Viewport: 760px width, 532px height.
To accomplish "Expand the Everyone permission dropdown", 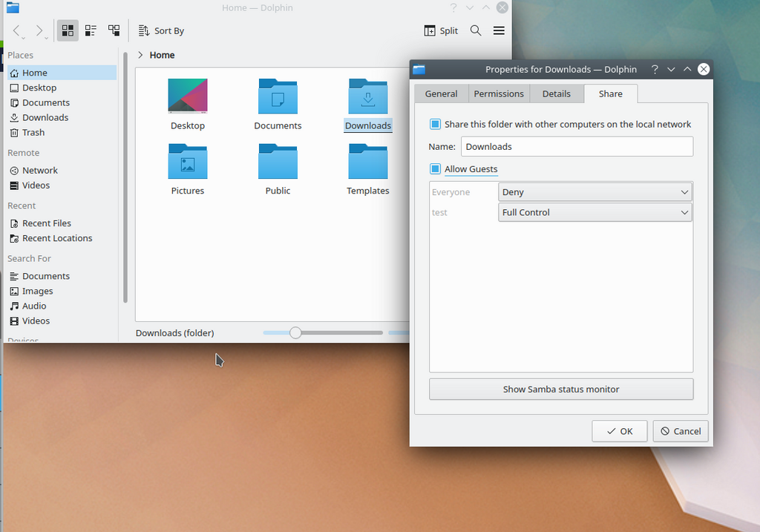I will (x=595, y=192).
